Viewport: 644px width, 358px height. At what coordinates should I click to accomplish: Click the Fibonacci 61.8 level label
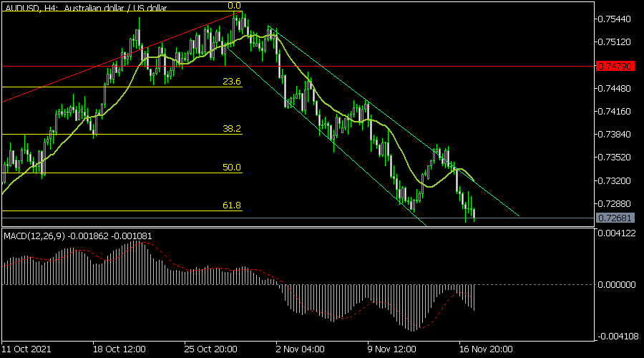click(x=232, y=205)
